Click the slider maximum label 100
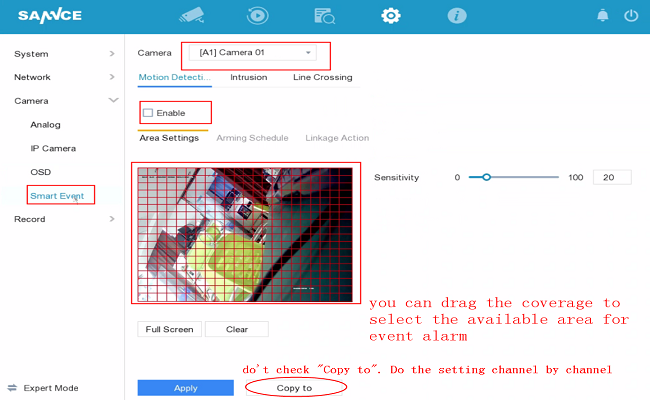 576,177
